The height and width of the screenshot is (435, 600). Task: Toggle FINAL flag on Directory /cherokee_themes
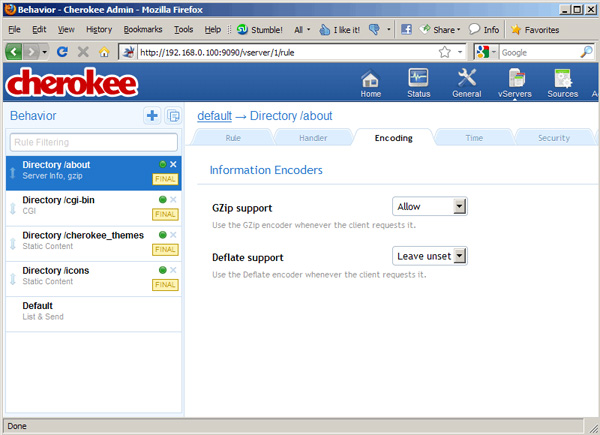coord(165,249)
